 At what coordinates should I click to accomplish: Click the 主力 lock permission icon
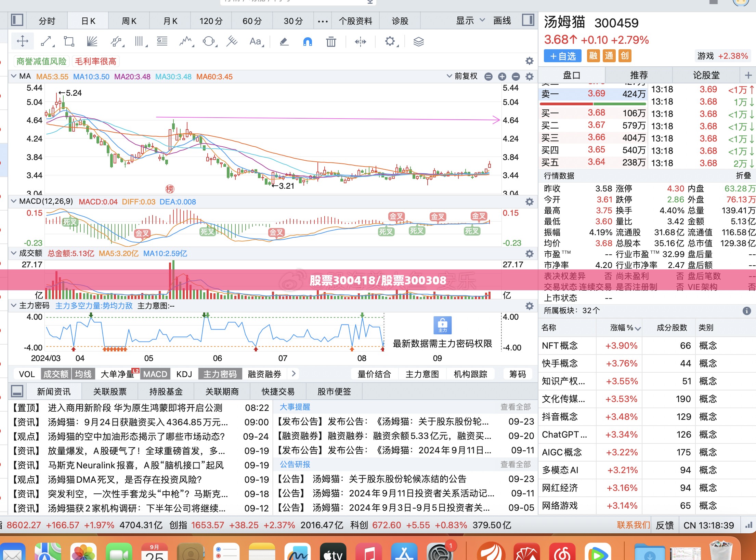(442, 325)
